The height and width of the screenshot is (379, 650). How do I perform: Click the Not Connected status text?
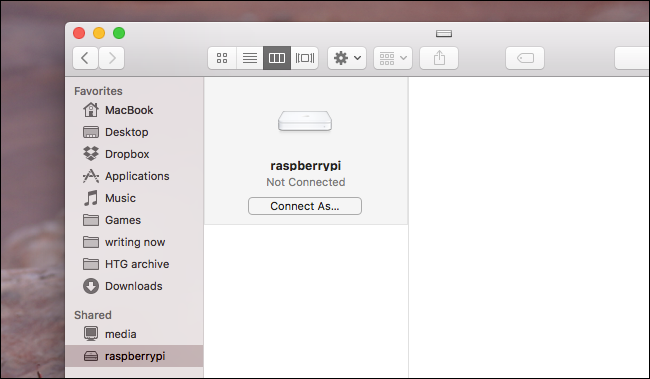click(x=306, y=182)
